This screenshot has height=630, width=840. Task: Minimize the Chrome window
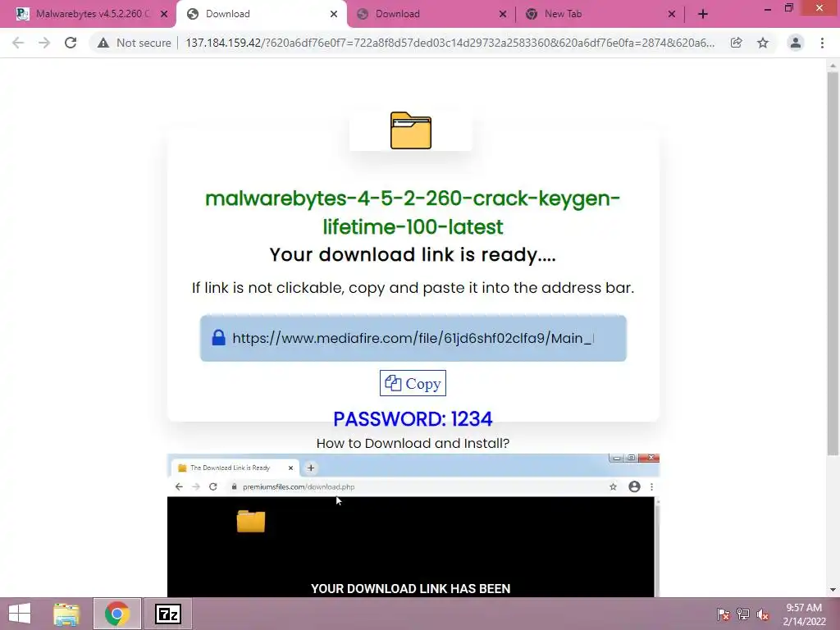(767, 9)
